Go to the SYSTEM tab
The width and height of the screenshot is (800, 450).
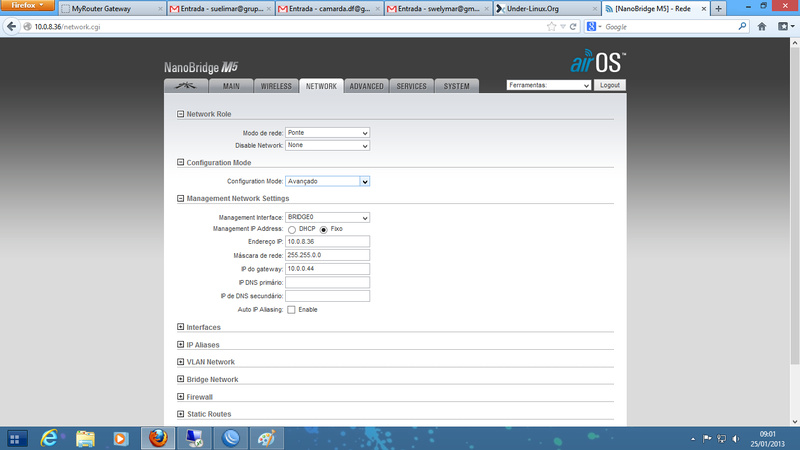(x=456, y=86)
